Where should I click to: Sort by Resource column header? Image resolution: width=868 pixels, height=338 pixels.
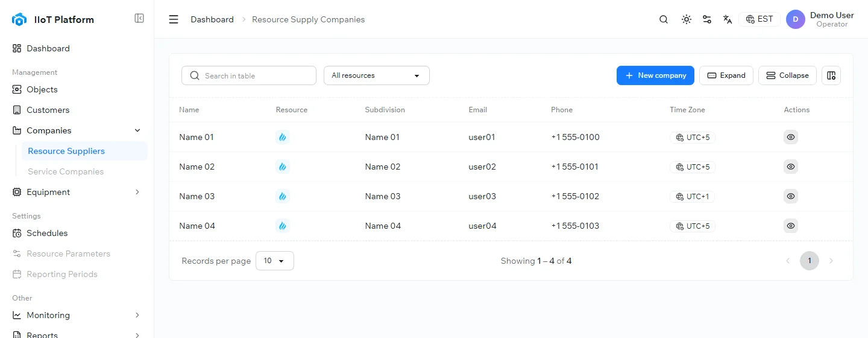point(292,110)
